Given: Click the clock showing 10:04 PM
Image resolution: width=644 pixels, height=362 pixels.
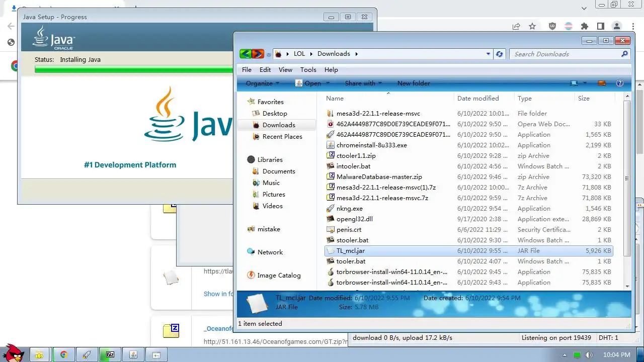Looking at the screenshot, I should pos(616,355).
